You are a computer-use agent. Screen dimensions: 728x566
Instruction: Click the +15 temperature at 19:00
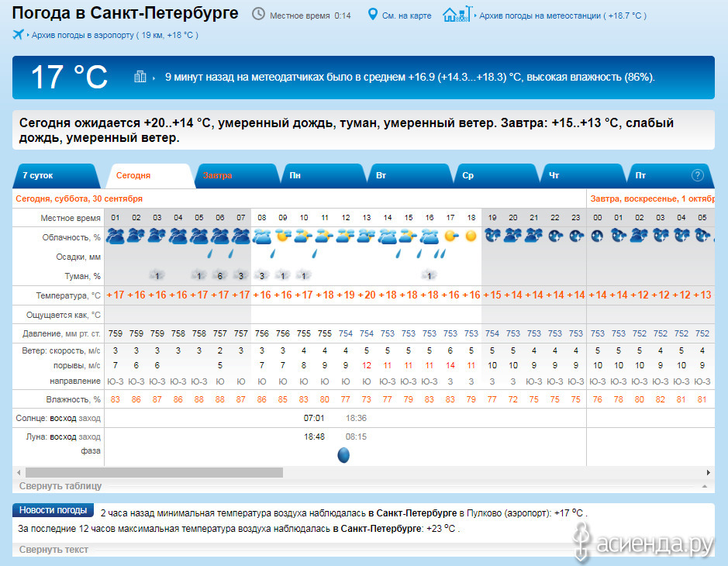click(492, 295)
